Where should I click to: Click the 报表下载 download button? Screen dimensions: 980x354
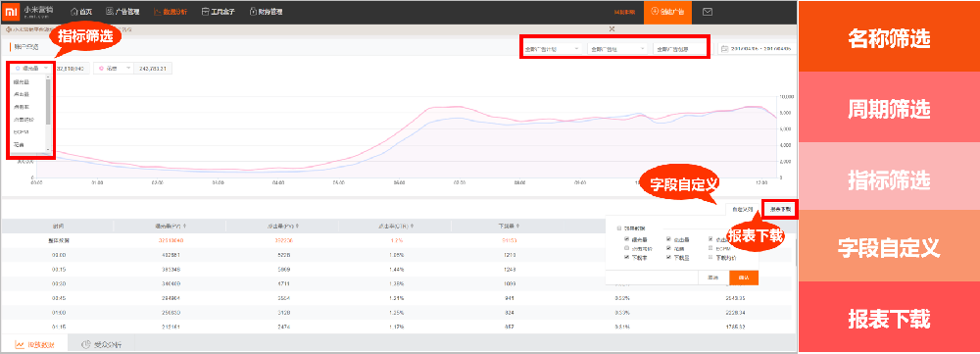(x=780, y=209)
